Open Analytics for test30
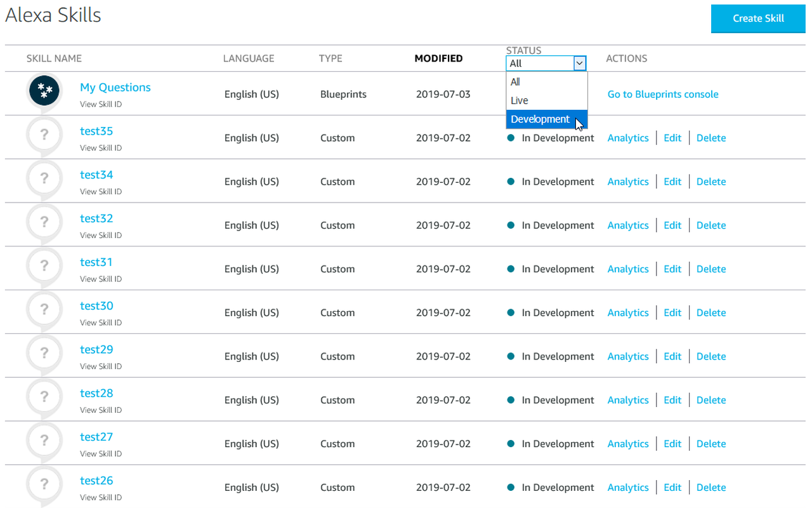 coord(628,313)
